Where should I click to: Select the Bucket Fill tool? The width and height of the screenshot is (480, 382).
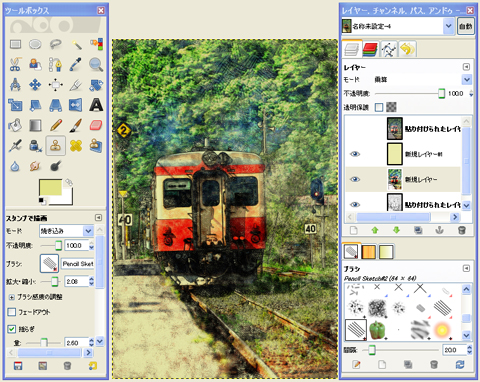[15, 125]
